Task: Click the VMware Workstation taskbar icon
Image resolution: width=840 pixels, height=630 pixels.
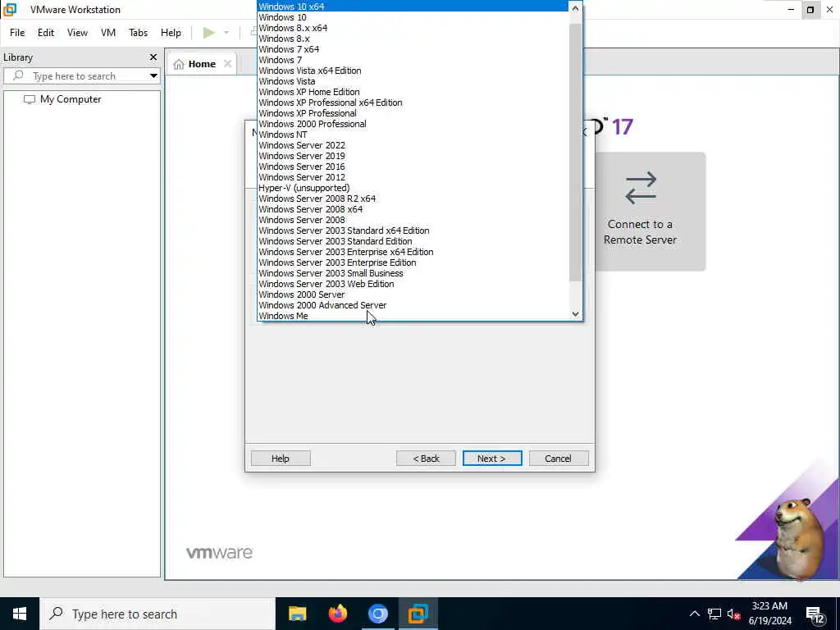Action: (418, 614)
